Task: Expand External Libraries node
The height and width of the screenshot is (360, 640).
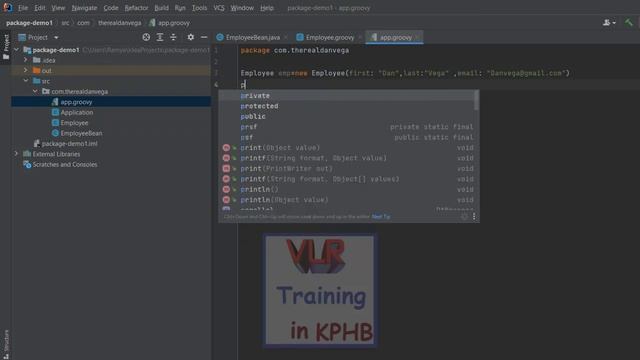Action: 16,154
